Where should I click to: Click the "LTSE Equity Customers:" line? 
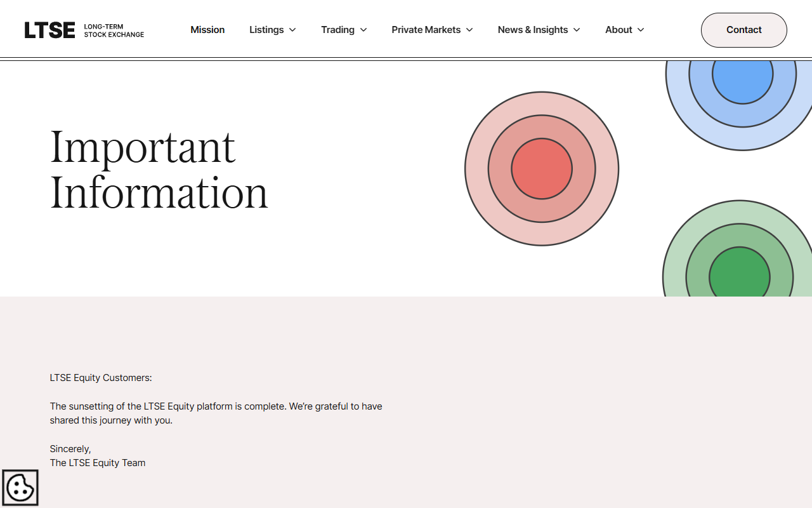pos(101,378)
